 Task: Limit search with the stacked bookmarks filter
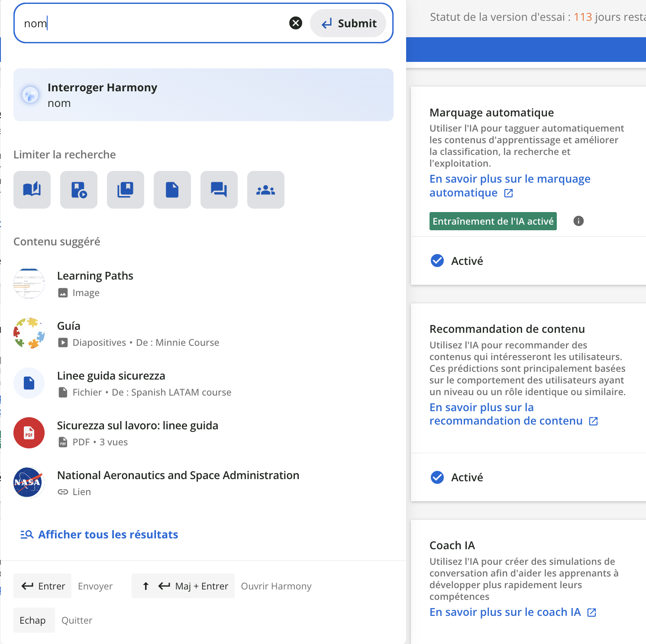pos(126,190)
